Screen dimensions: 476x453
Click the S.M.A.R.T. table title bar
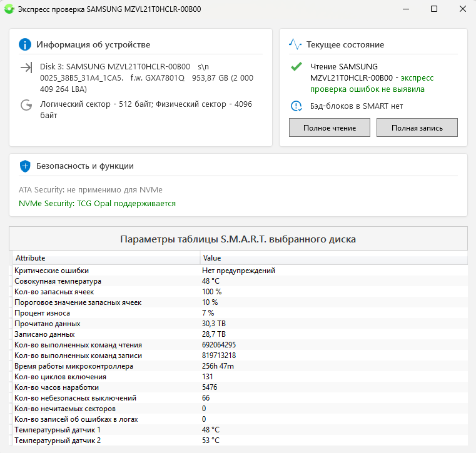click(238, 239)
